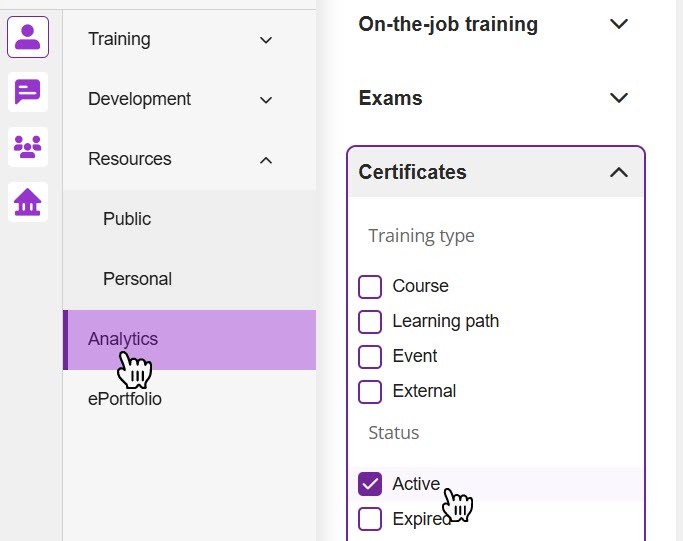The width and height of the screenshot is (683, 541).
Task: Uncheck the Active status checkbox
Action: [370, 484]
